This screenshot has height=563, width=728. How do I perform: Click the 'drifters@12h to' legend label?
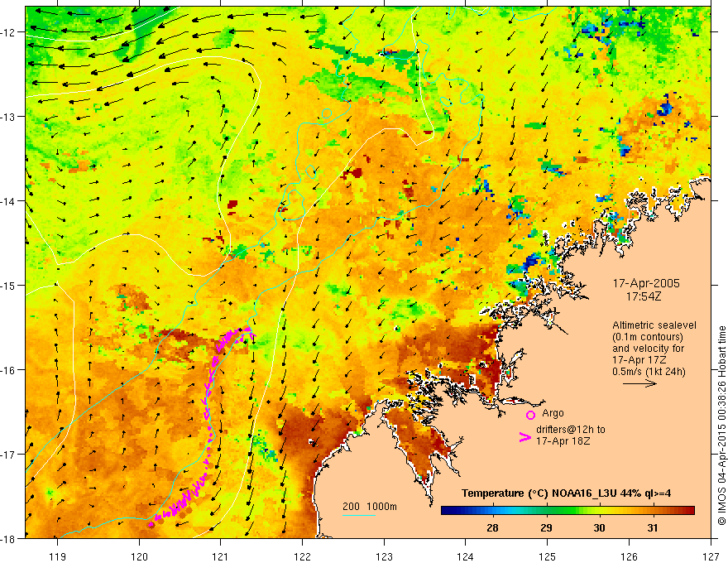coord(571,430)
